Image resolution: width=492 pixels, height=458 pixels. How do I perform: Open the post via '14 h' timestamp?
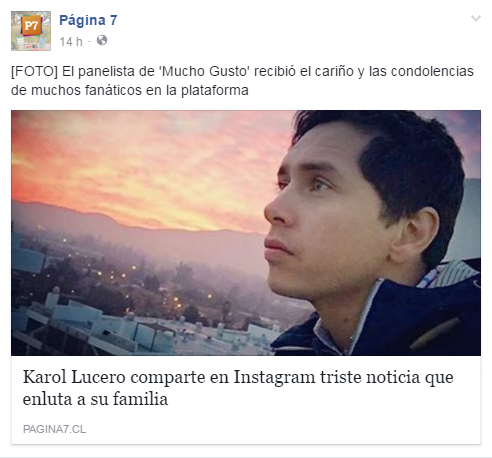pyautogui.click(x=71, y=42)
